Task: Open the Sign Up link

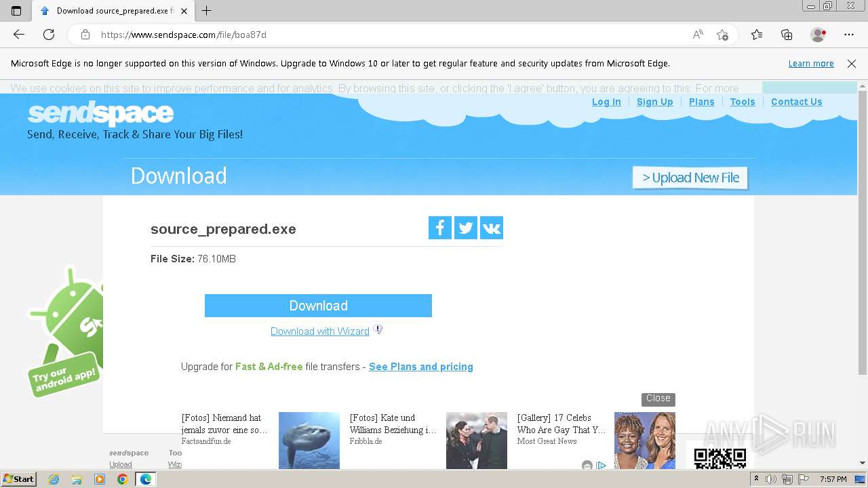Action: pyautogui.click(x=654, y=102)
